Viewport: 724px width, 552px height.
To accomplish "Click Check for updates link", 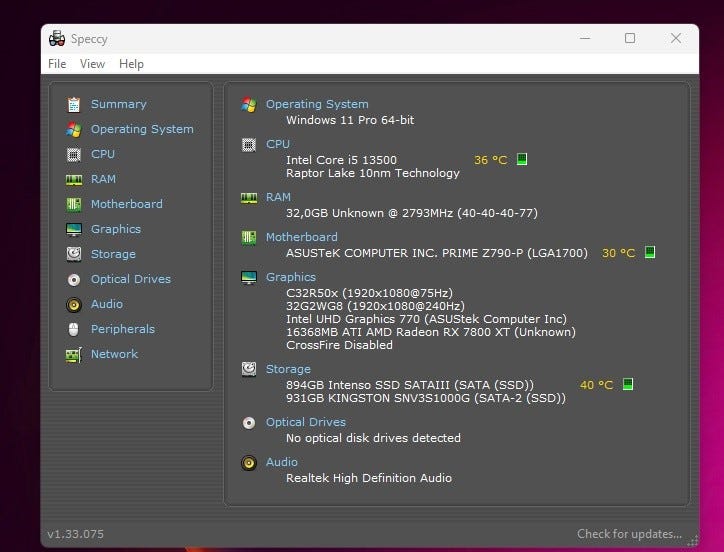I will [x=629, y=534].
